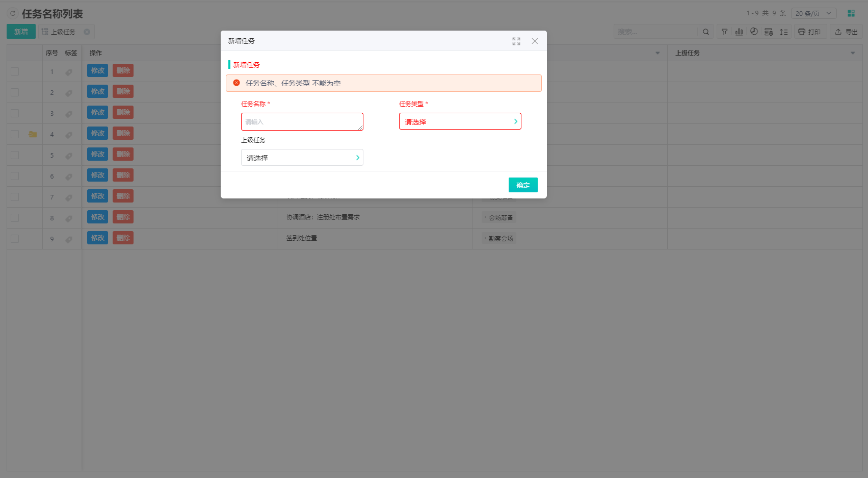Screen dimensions: 868x478
Task: Open the 上级任务 column header dropdown arrow
Action: tap(853, 53)
